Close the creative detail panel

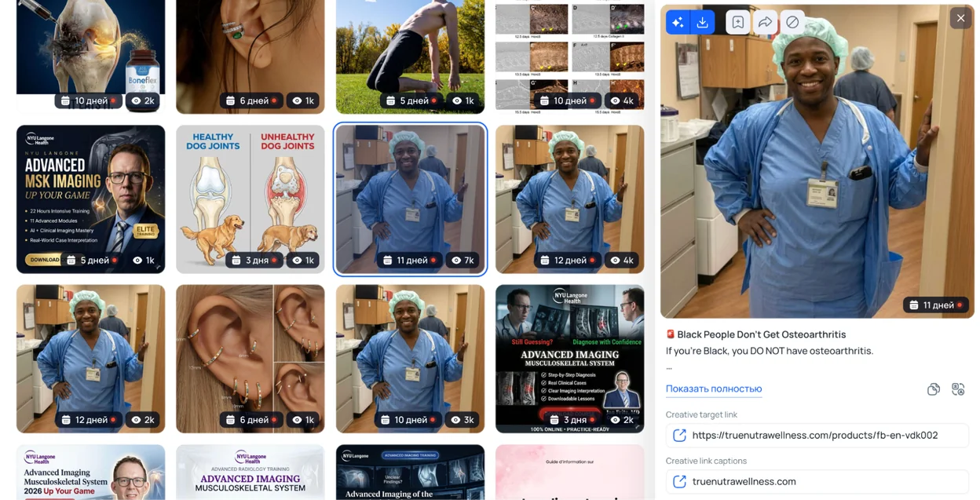960,18
